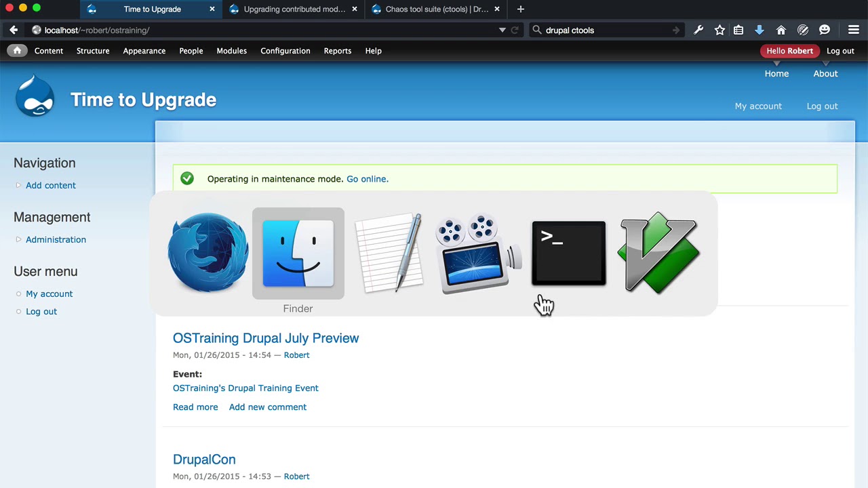Open the Configuration admin menu
Viewport: 868px width, 488px height.
(x=285, y=51)
